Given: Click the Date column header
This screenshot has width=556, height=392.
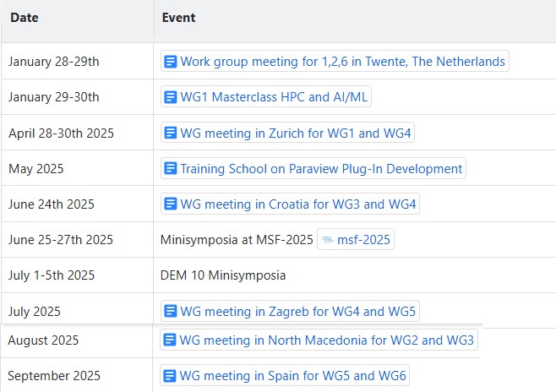Looking at the screenshot, I should [24, 18].
